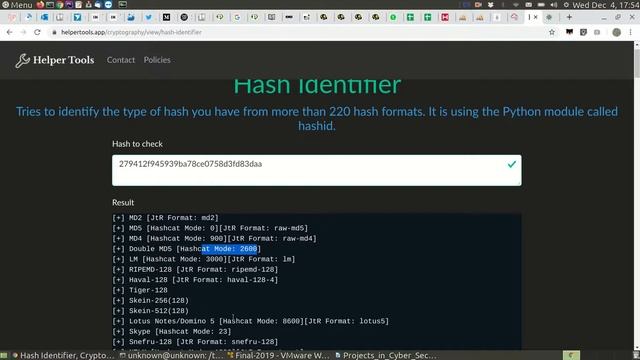Go forward in browser history

pos(23,32)
